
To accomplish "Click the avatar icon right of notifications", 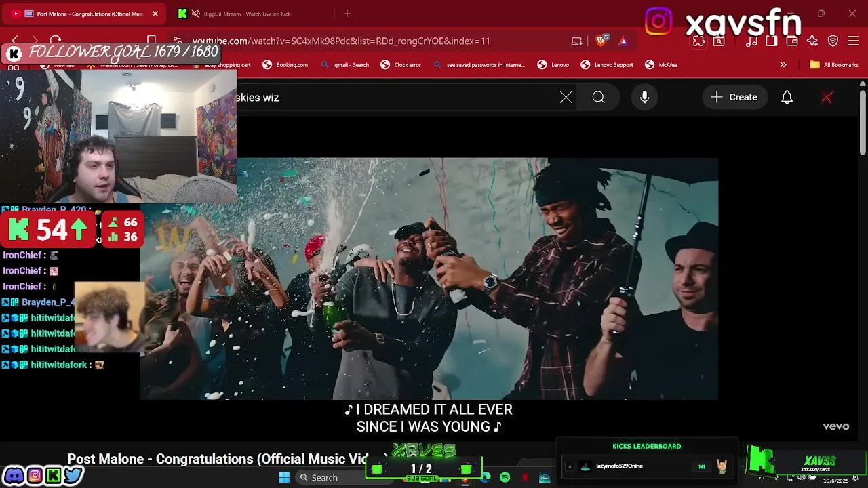I will coord(827,97).
